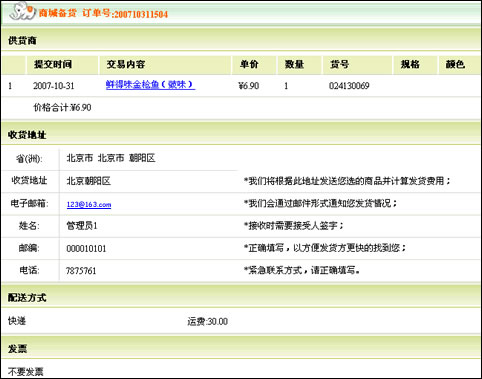482x379 pixels.
Task: Click the 快递 delivery method text
Action: click(17, 321)
